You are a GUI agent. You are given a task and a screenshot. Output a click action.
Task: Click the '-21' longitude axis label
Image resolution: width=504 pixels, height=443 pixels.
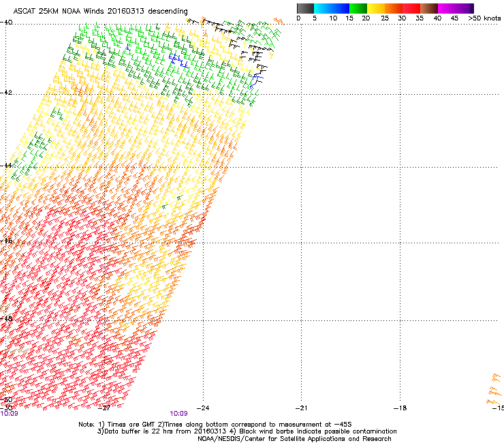point(301,408)
